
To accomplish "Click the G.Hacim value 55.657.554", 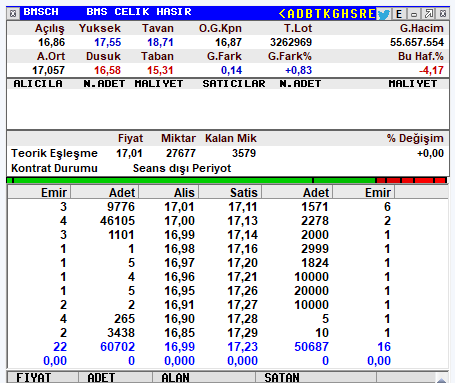I will [x=417, y=42].
